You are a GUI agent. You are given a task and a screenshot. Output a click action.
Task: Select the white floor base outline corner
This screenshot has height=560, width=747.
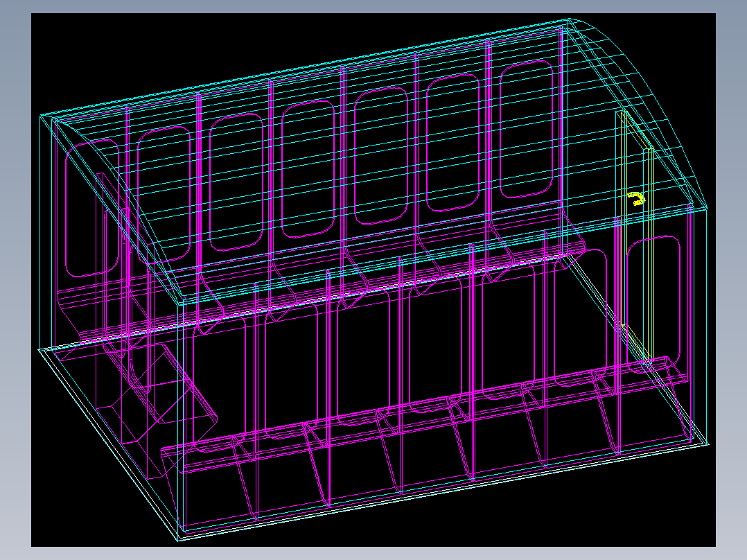tap(179, 539)
